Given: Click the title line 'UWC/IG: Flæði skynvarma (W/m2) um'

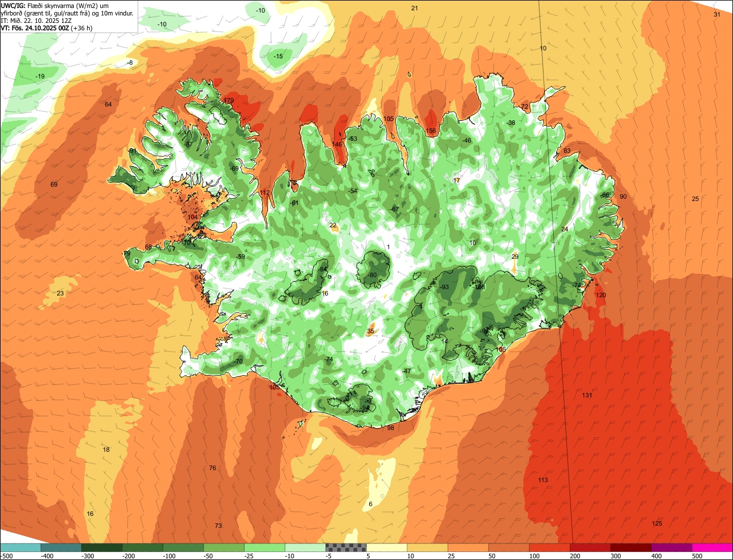Looking at the screenshot, I should click(x=55, y=5).
